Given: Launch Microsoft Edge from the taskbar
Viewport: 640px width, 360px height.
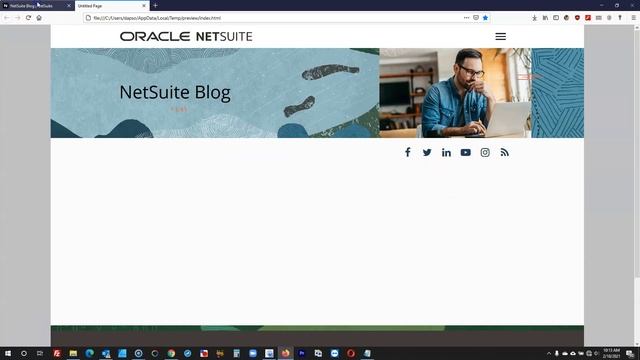Looking at the screenshot, I should 89,353.
